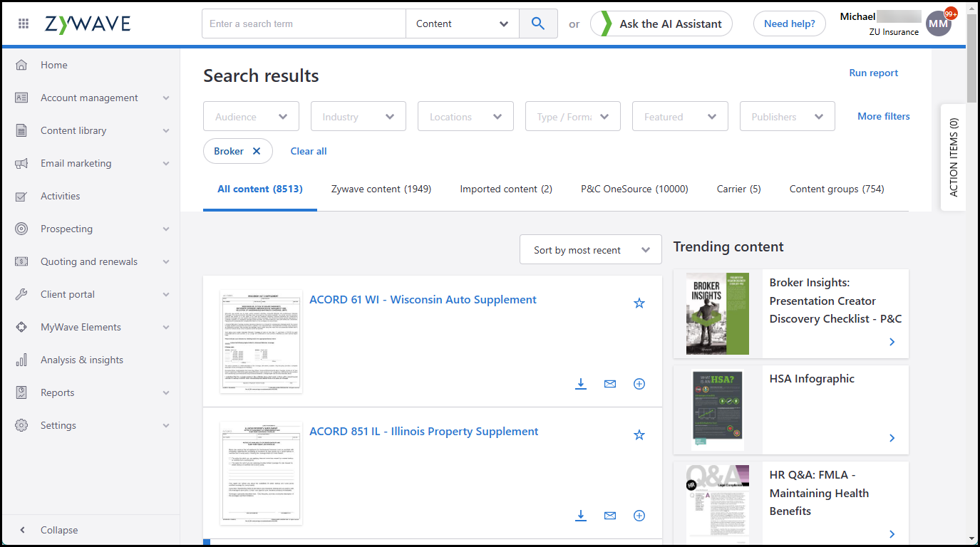Email ACORD 61 WI via envelope icon
The height and width of the screenshot is (547, 980).
tap(610, 384)
